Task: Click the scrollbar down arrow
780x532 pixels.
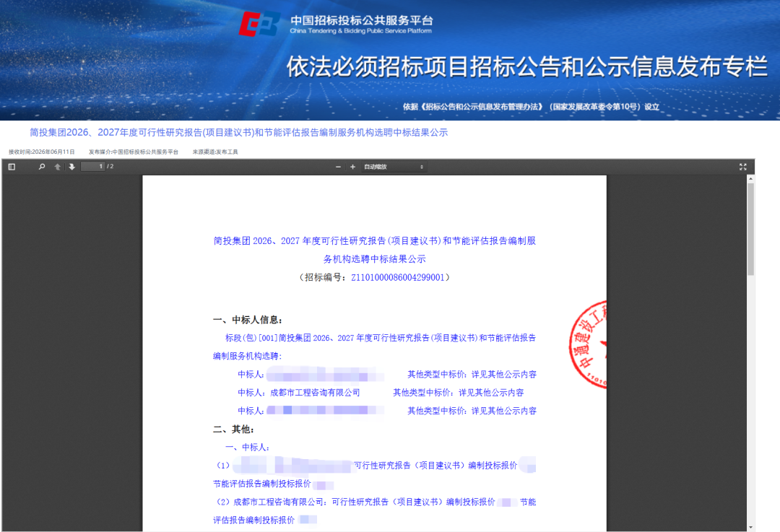Action: tap(750, 528)
